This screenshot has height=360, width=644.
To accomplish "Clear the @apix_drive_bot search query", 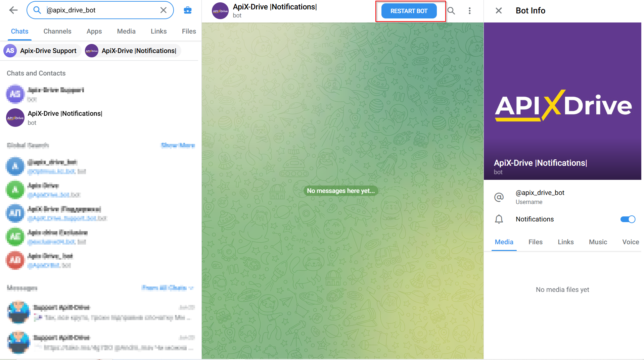I will coord(164,10).
